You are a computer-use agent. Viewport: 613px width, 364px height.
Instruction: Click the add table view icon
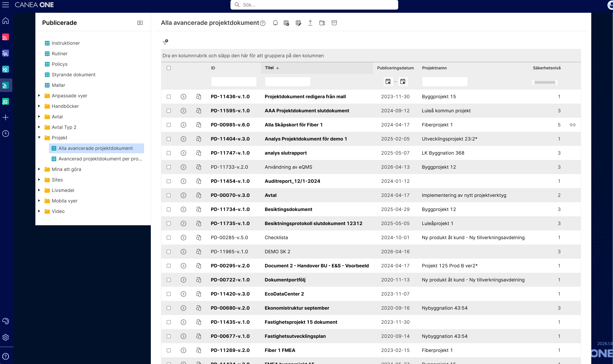pos(286,23)
